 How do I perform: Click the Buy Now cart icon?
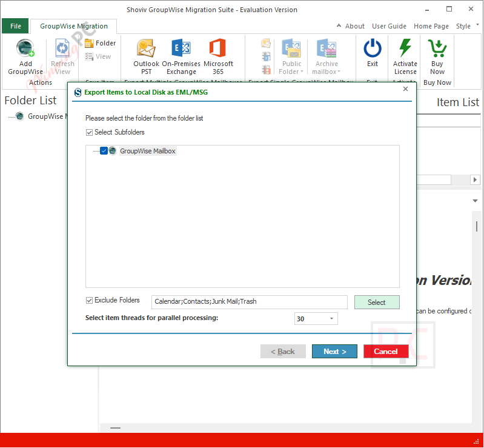(437, 48)
